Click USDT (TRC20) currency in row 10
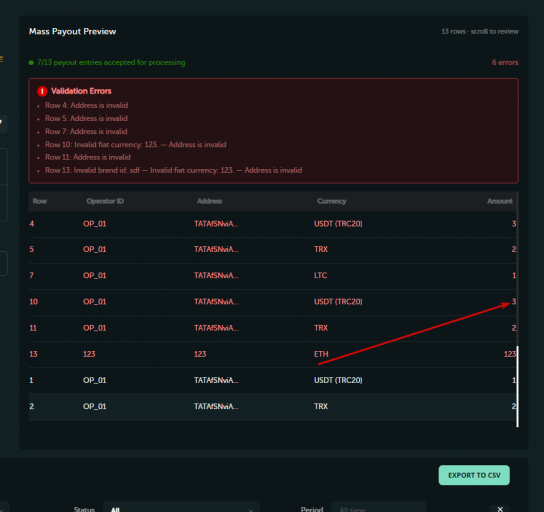 [x=338, y=302]
